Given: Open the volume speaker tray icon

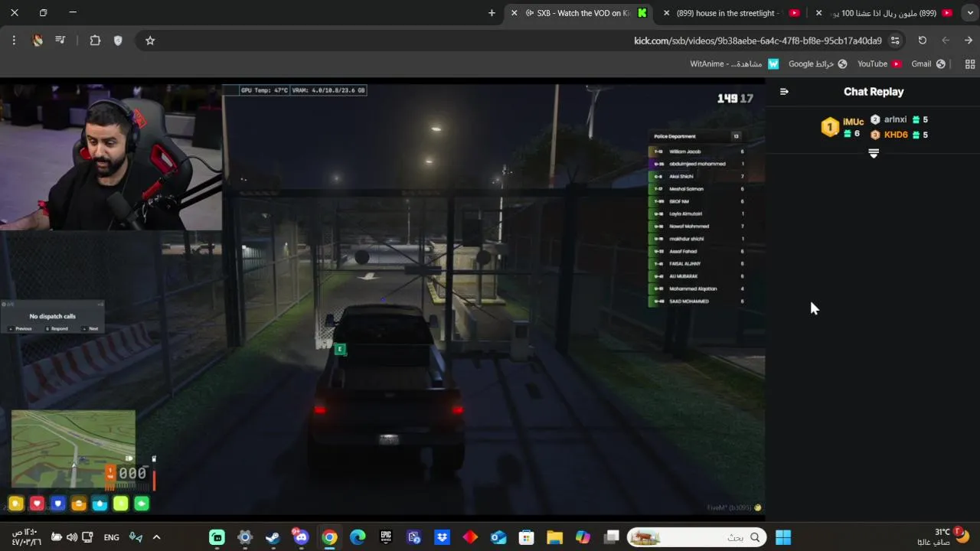Looking at the screenshot, I should (72, 537).
